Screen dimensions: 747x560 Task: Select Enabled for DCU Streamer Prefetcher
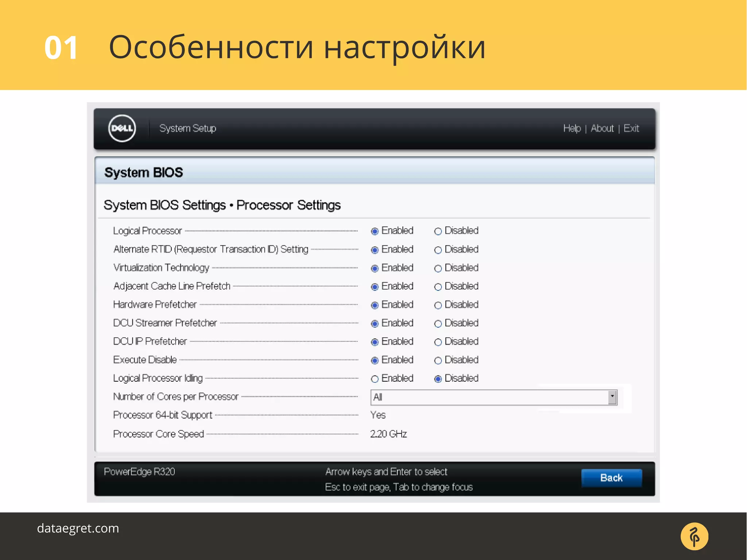coord(375,324)
